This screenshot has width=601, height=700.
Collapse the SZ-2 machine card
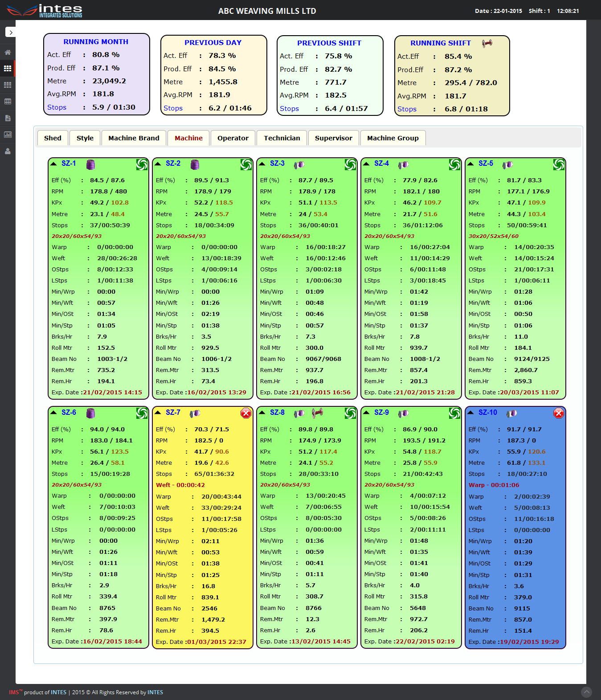158,164
